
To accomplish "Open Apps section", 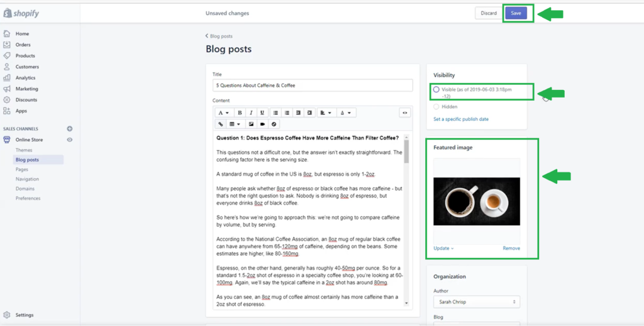I will [21, 111].
